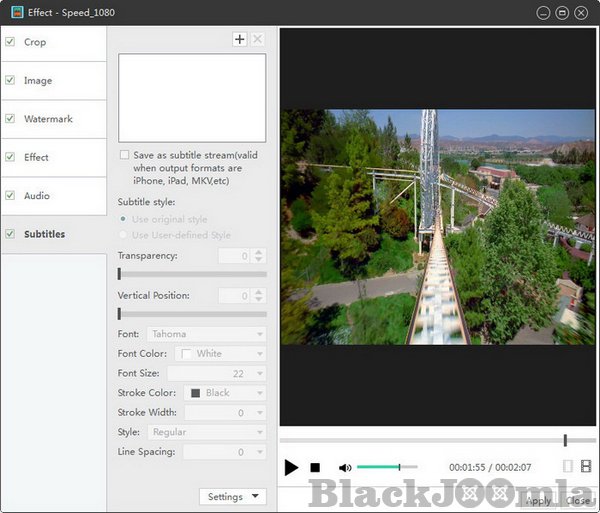
Task: Click inside the subtitle list box
Action: pyautogui.click(x=192, y=97)
